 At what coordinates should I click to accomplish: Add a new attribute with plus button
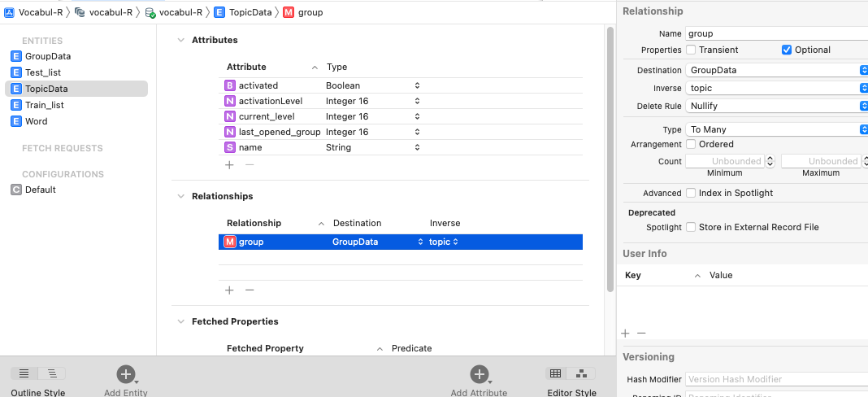tap(230, 164)
